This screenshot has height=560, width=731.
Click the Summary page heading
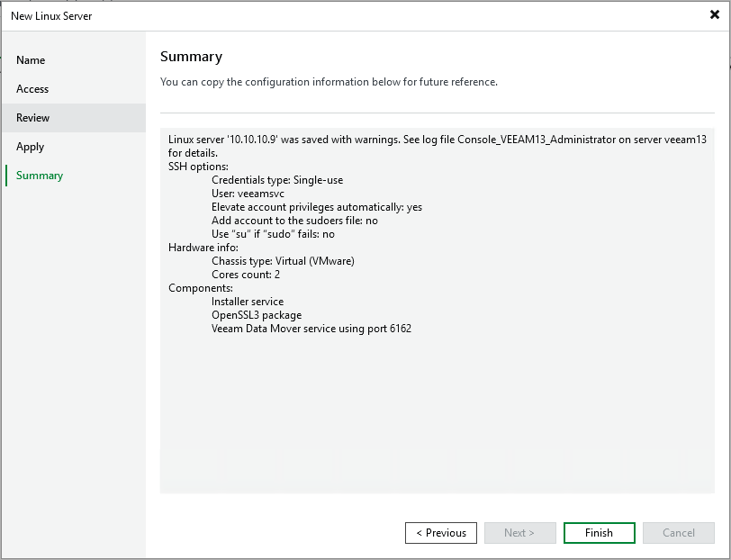pos(191,57)
